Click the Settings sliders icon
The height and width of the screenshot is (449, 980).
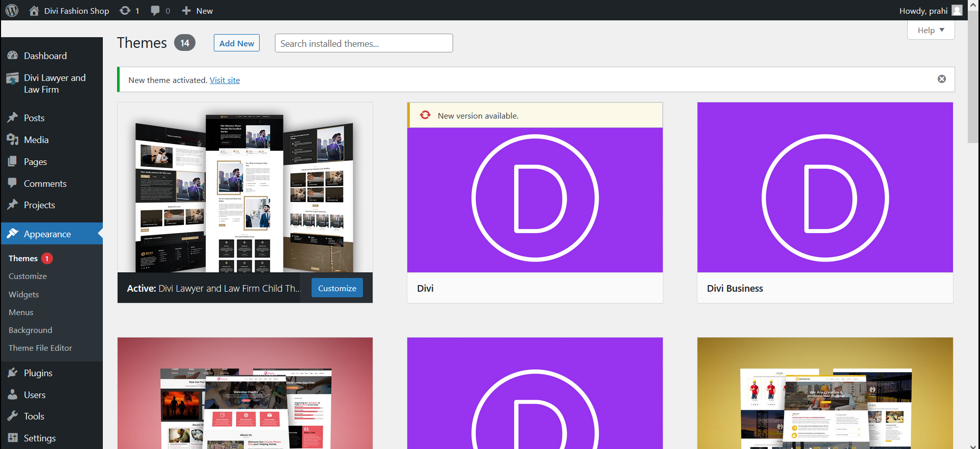point(13,438)
